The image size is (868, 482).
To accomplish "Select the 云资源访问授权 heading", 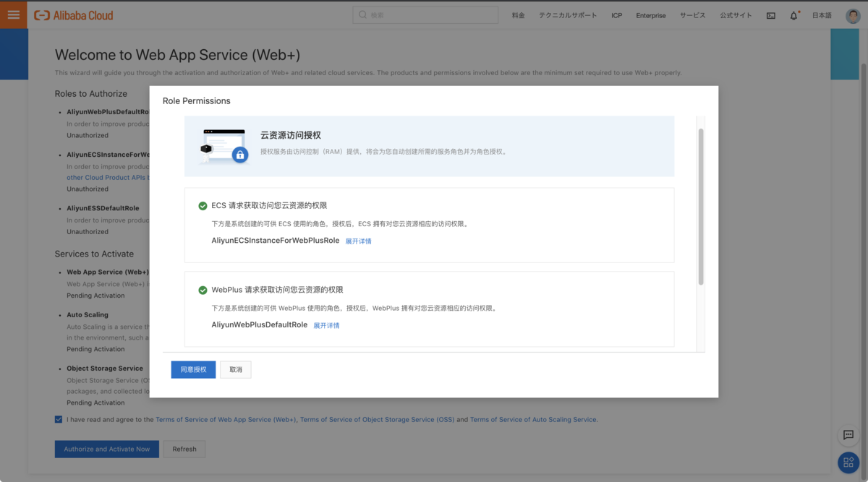I will click(x=291, y=135).
